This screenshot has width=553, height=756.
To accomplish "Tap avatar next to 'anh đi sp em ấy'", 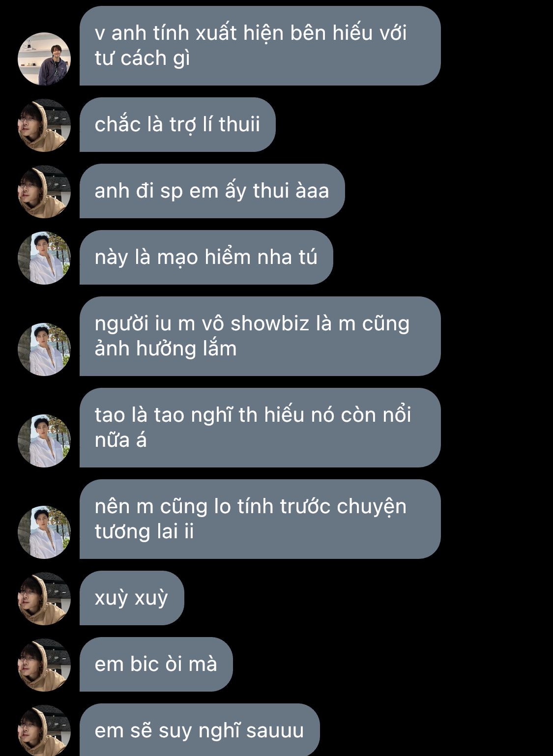I will 44,192.
